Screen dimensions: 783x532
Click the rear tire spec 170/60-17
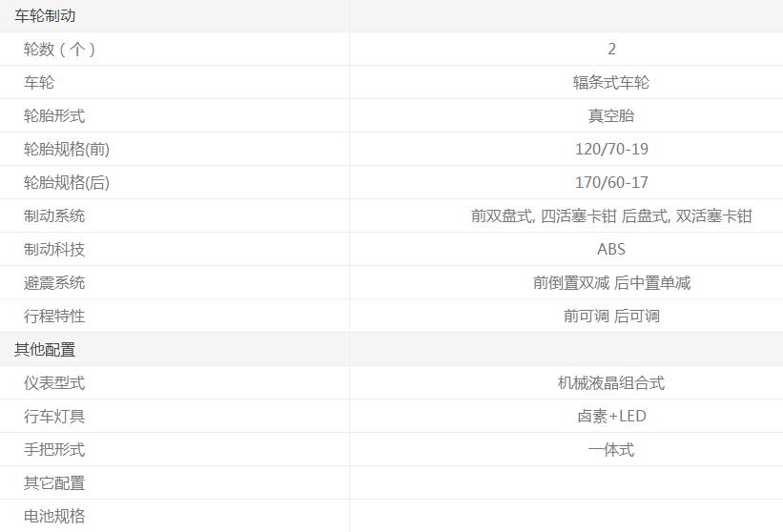tap(611, 182)
